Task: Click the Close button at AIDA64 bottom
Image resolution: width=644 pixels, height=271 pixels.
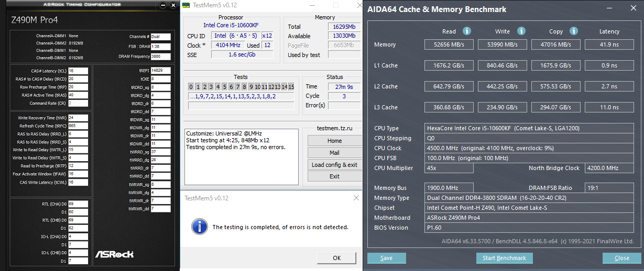Action: [622, 258]
